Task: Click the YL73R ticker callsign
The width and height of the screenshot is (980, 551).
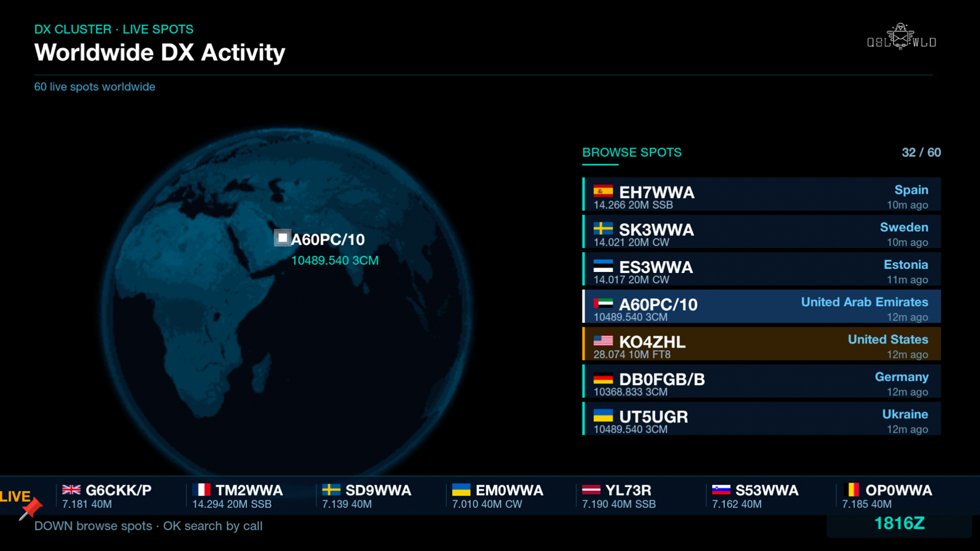Action: tap(628, 490)
